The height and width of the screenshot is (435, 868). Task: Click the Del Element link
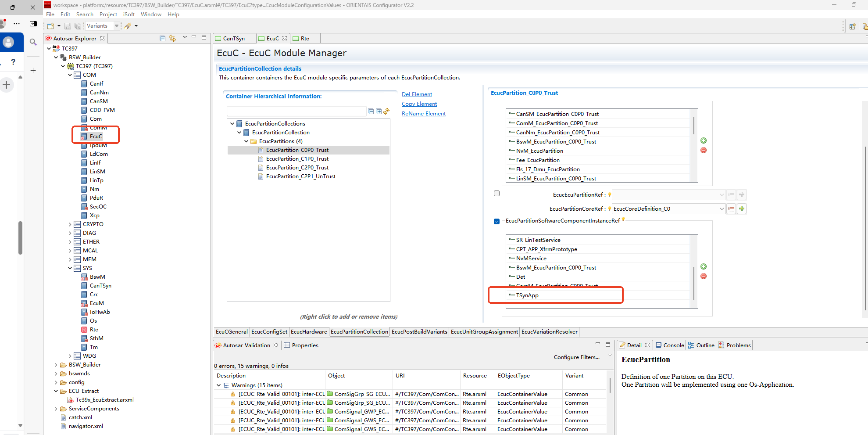coord(417,94)
